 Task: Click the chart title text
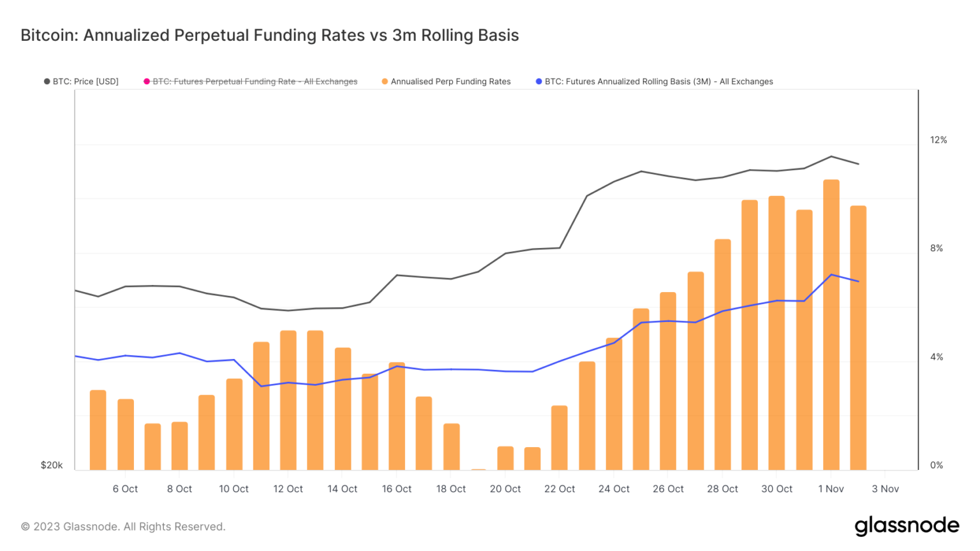[269, 35]
